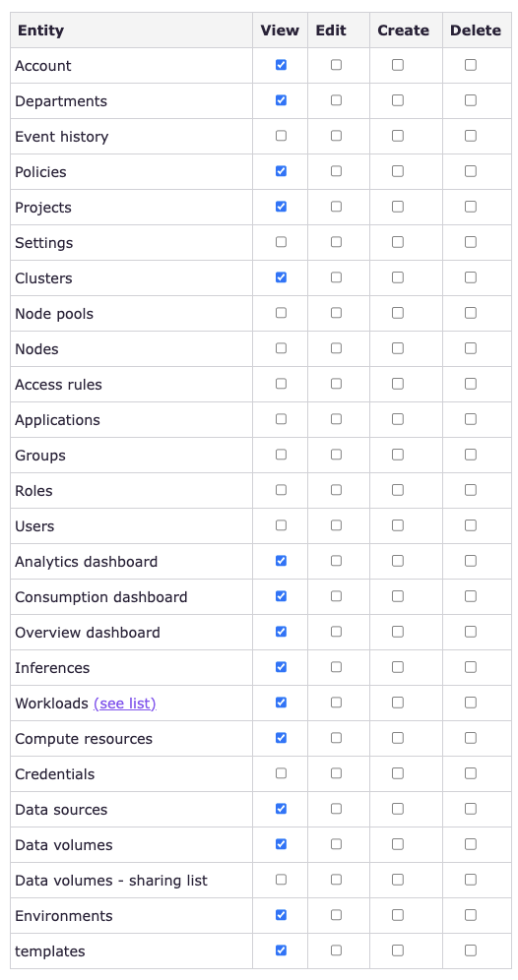Check Delete checkbox for Access rules
The image size is (518, 980).
[471, 384]
